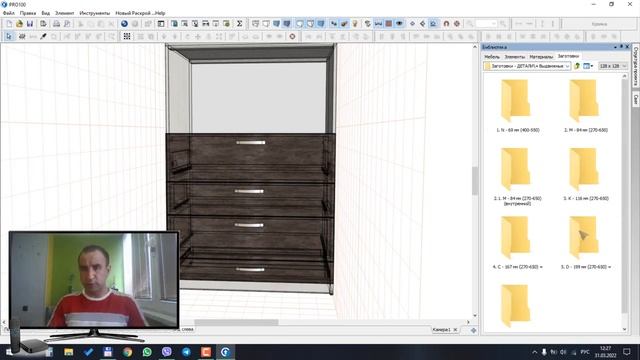
Task: Click the library panel vertical scrollbar
Action: click(624, 196)
